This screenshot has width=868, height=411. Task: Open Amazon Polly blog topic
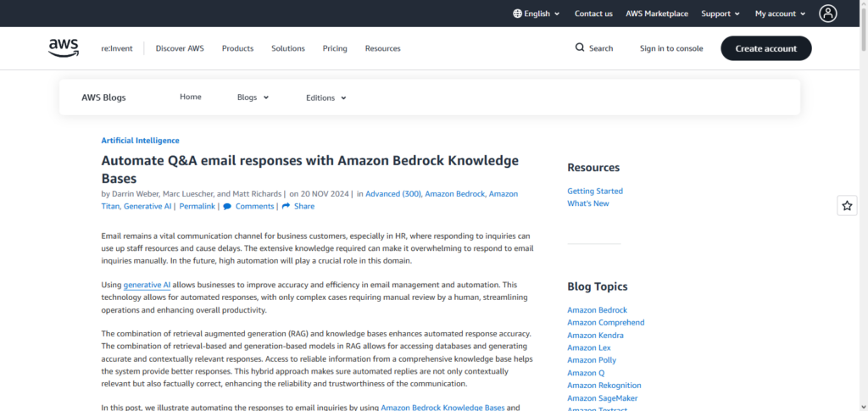(x=592, y=360)
